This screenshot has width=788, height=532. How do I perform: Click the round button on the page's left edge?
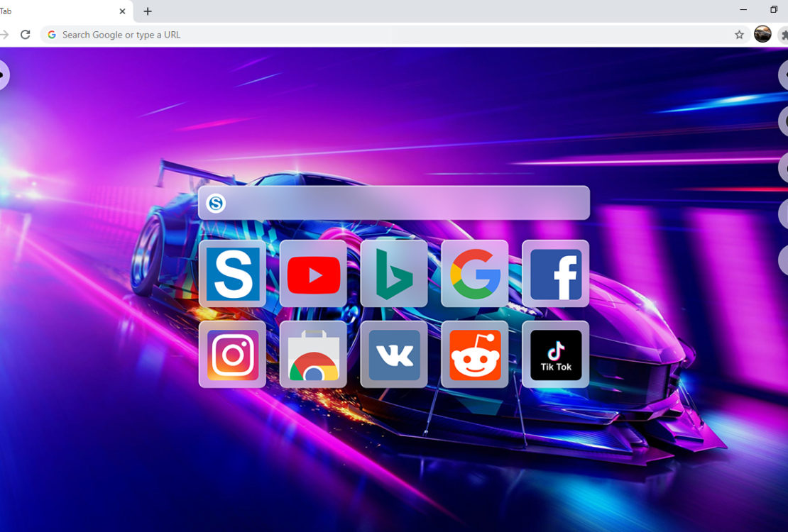tap(3, 74)
